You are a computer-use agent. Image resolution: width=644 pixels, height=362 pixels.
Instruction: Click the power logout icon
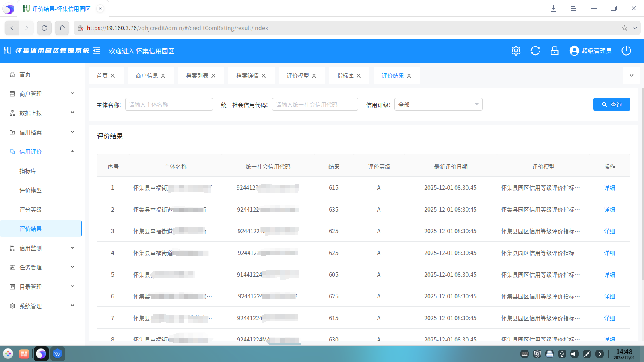(626, 51)
